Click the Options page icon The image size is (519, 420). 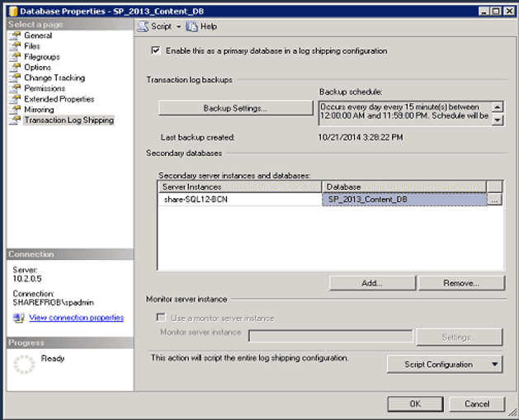point(15,67)
